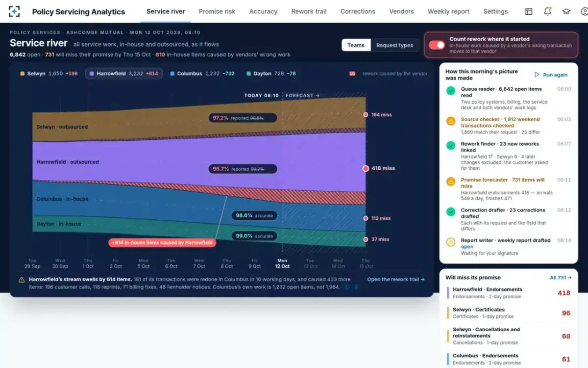
Task: Open the All 731 link
Action: pyautogui.click(x=560, y=278)
